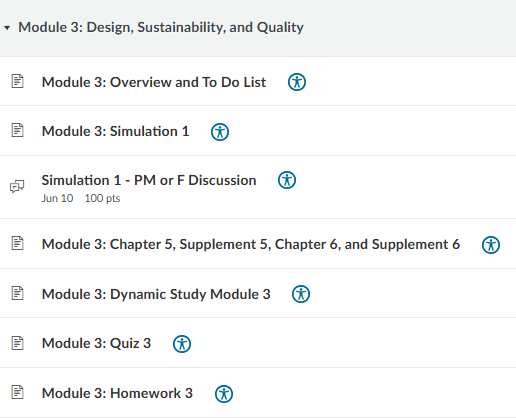Open Module 3: Dynamic Study Module 3
Screen dimensions: 516x418
pos(156,294)
